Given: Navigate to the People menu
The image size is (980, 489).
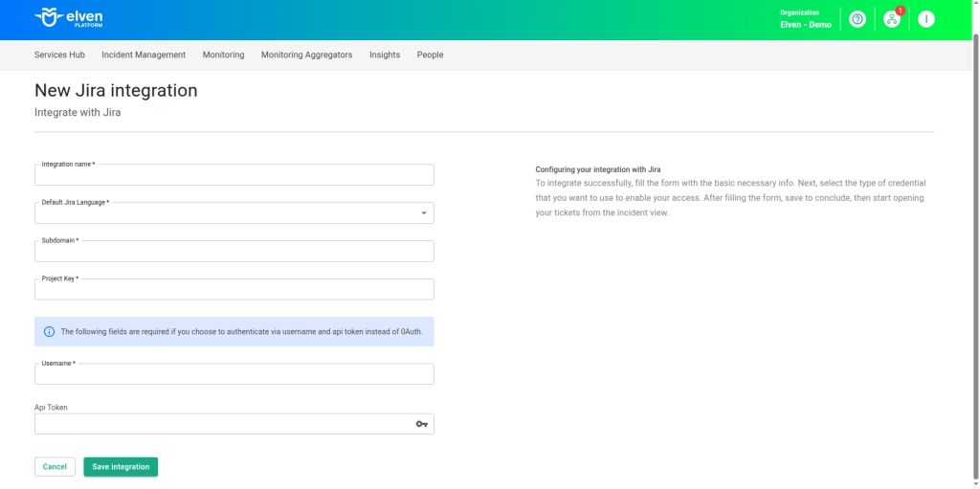Looking at the screenshot, I should (430, 56).
